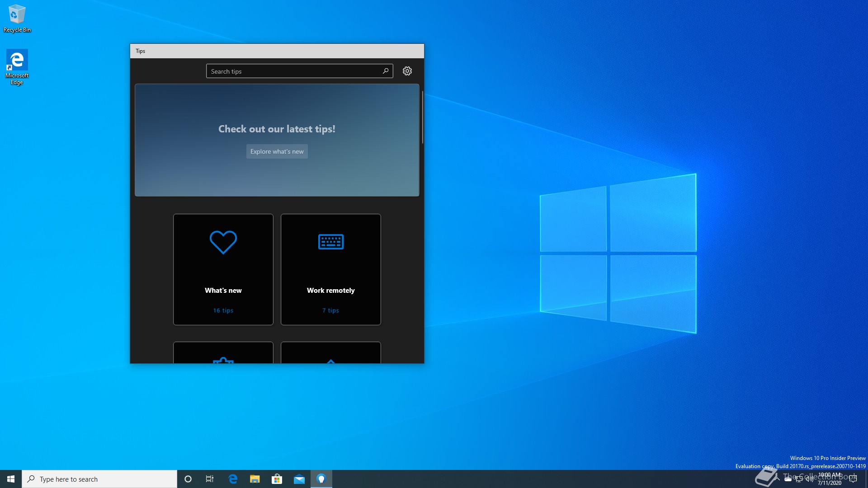The image size is (868, 488).
Task: Launch Microsoft Edge from the taskbar
Action: (233, 479)
